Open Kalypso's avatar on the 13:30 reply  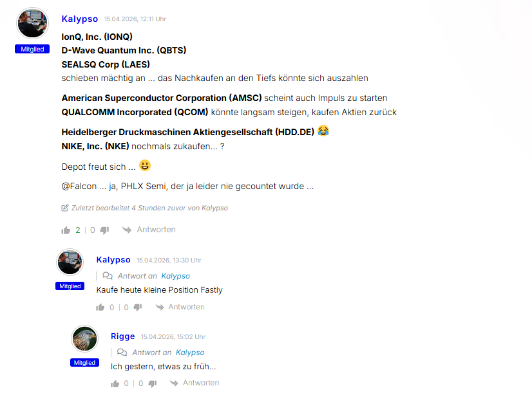tap(70, 262)
